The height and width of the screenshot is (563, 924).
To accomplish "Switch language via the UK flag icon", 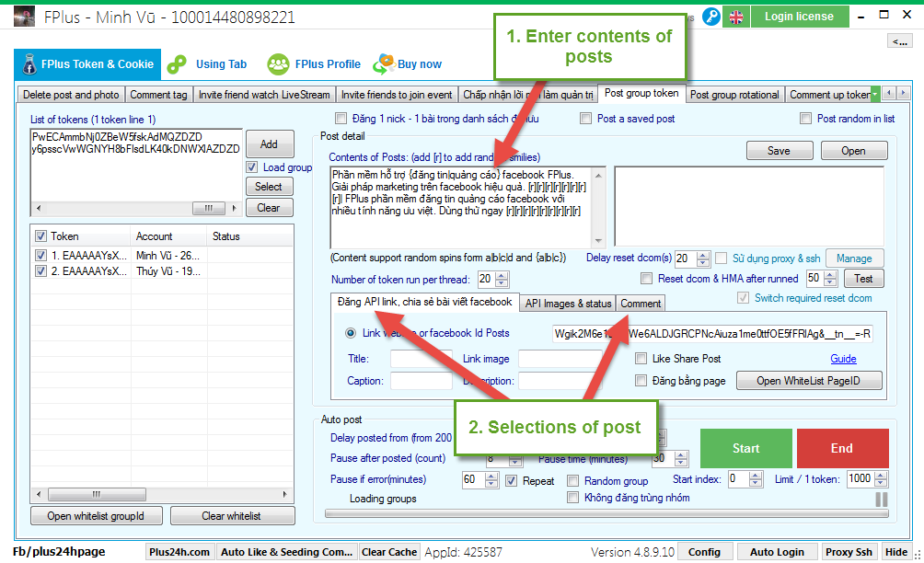I will point(736,17).
